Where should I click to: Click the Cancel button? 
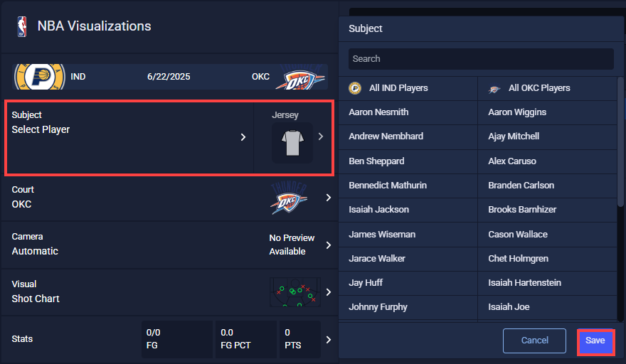534,341
